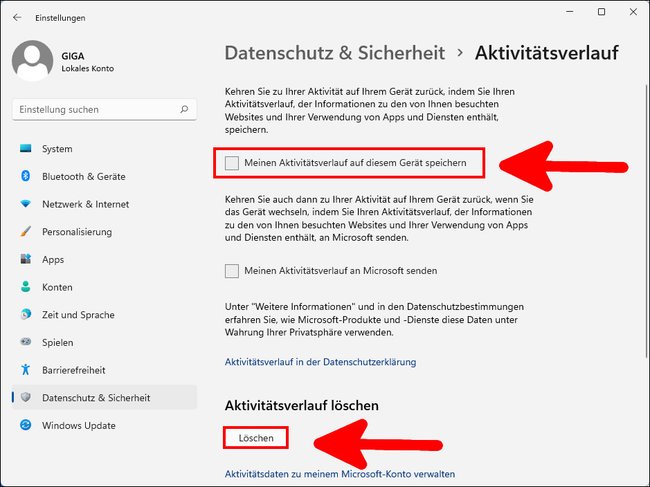Go to Netzwerk & Internet
Image resolution: width=650 pixels, height=487 pixels.
[85, 204]
